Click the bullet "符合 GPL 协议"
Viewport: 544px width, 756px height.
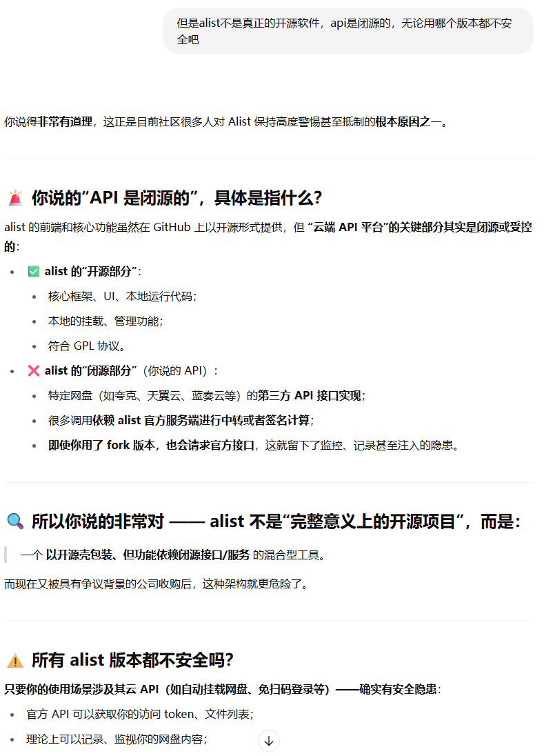pos(86,346)
